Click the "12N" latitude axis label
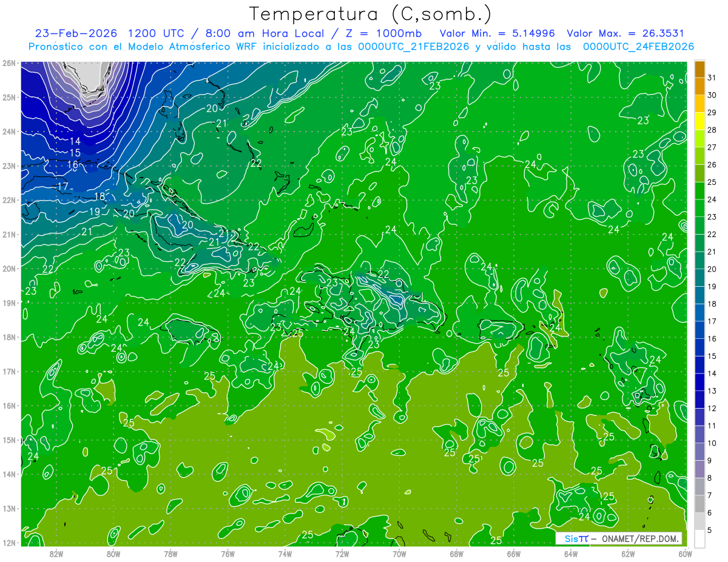Image resolution: width=728 pixels, height=562 pixels. coord(9,543)
